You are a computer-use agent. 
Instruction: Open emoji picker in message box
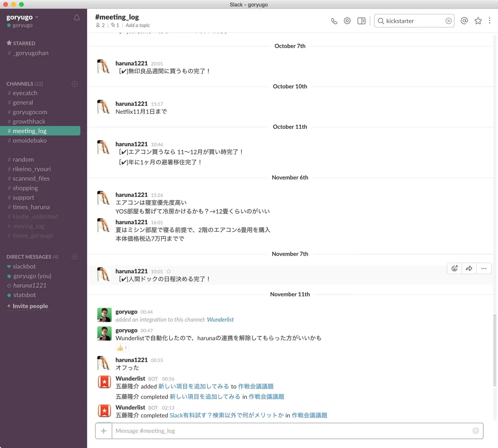(x=476, y=431)
